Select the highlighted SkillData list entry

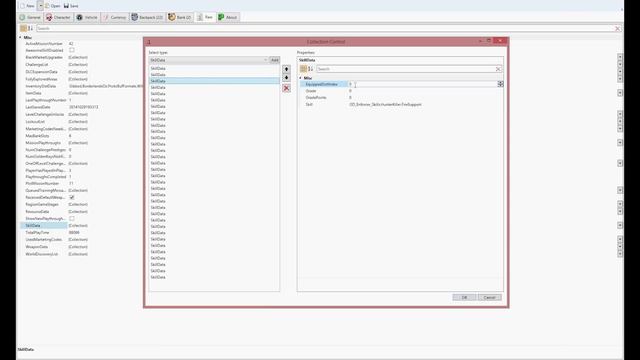214,81
